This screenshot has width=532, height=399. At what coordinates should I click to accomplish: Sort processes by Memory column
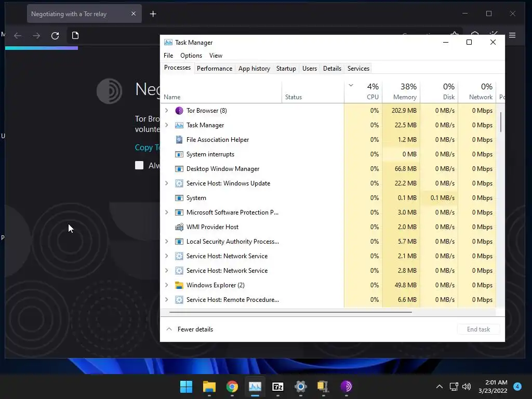coord(401,91)
